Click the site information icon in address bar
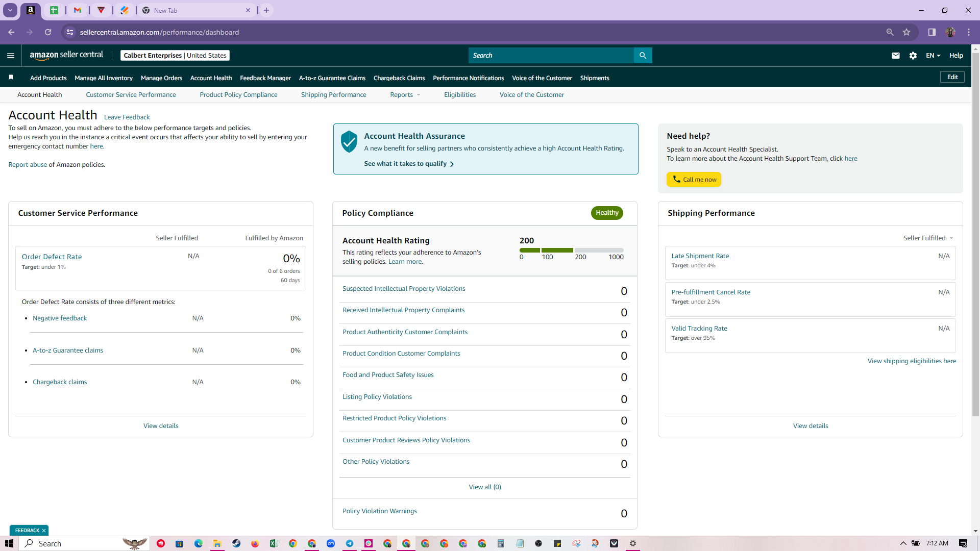The width and height of the screenshot is (980, 551). point(70,32)
